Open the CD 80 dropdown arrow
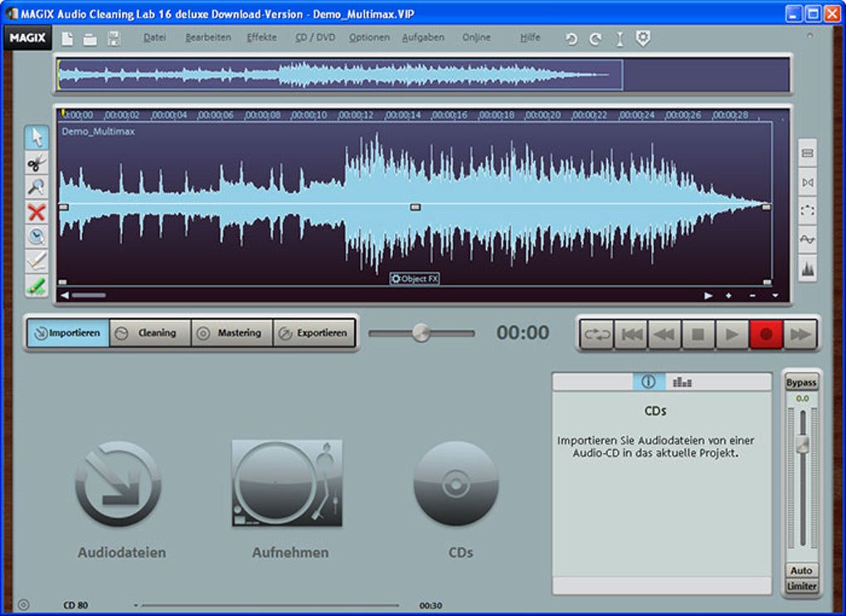The width and height of the screenshot is (846, 616). 135,605
